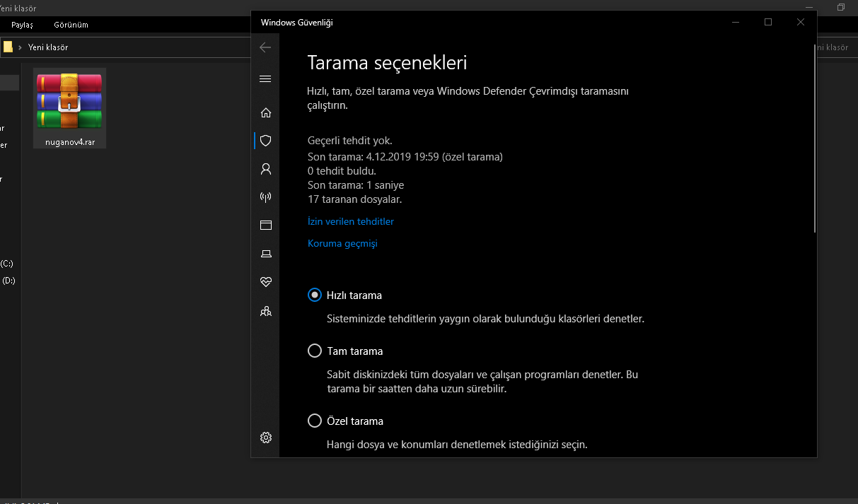Expand the breadcrumb chevron before Yeni klasör
858x504 pixels.
click(x=20, y=47)
